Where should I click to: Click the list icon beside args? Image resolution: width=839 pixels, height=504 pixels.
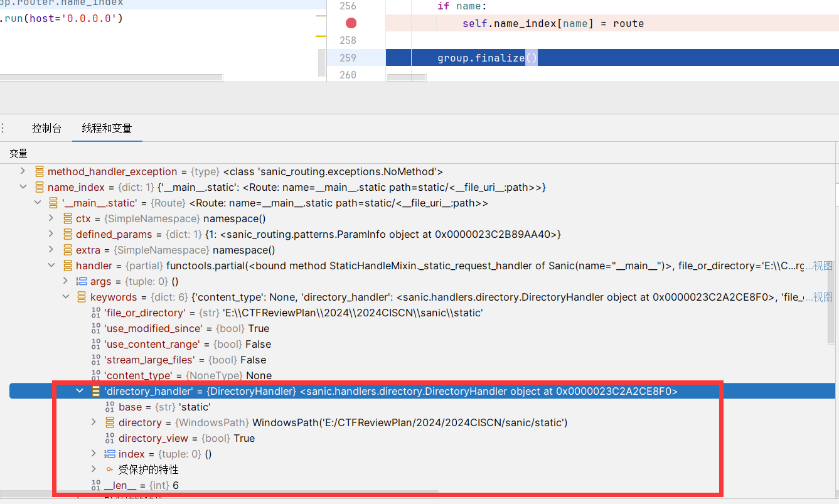(x=82, y=281)
